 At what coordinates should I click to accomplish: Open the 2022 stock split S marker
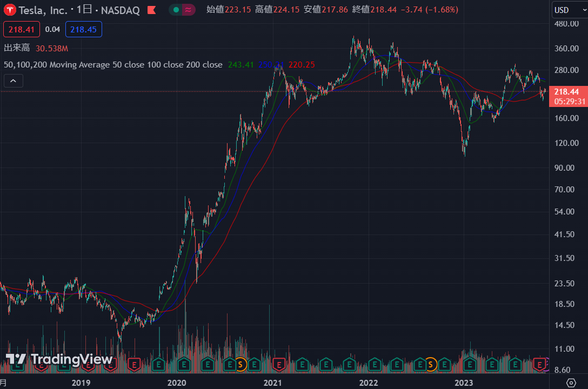coord(431,364)
